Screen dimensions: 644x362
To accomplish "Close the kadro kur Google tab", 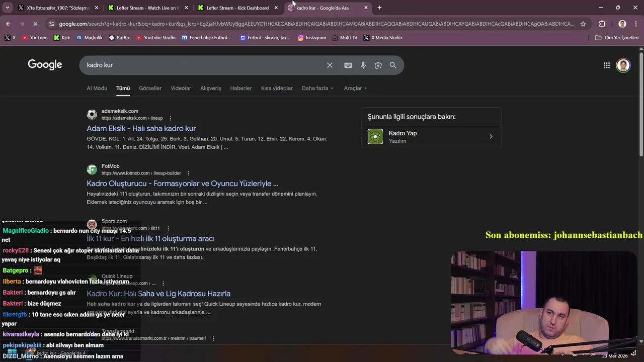I will 366,8.
